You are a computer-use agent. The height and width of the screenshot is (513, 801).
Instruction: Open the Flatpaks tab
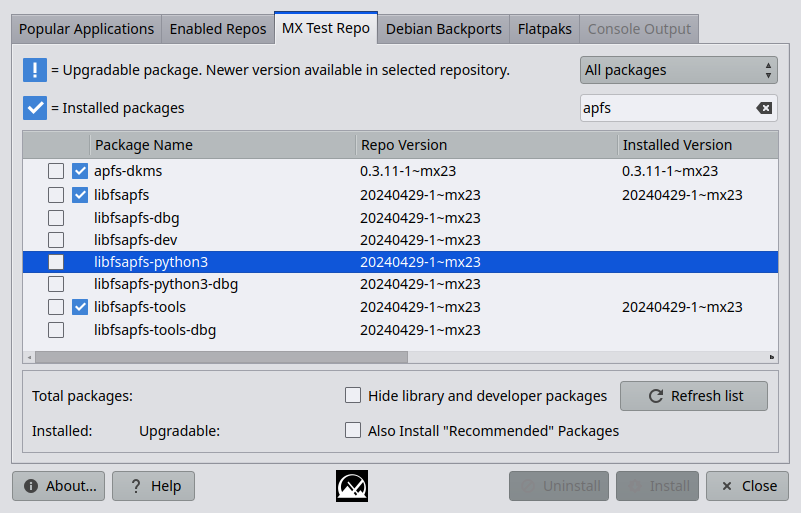click(x=545, y=29)
